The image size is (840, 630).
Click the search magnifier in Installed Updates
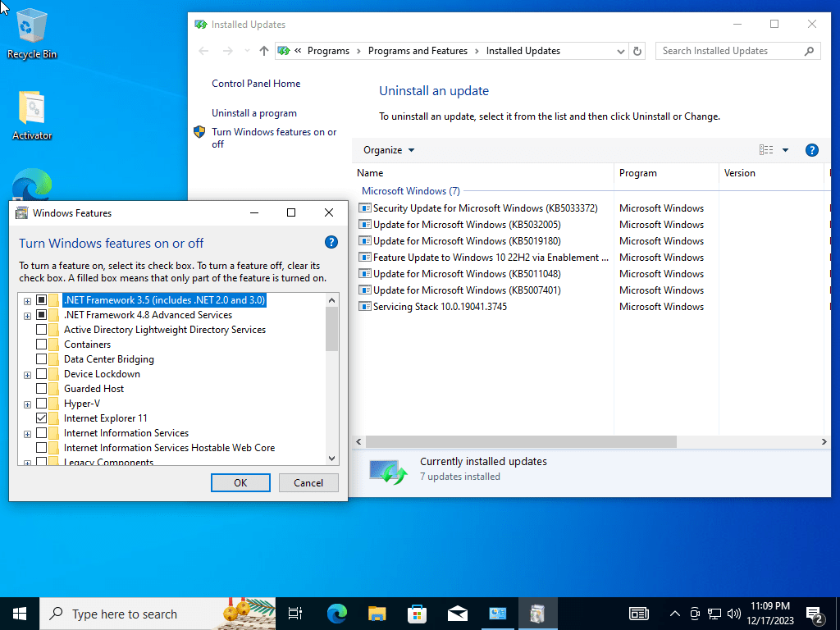pos(809,51)
